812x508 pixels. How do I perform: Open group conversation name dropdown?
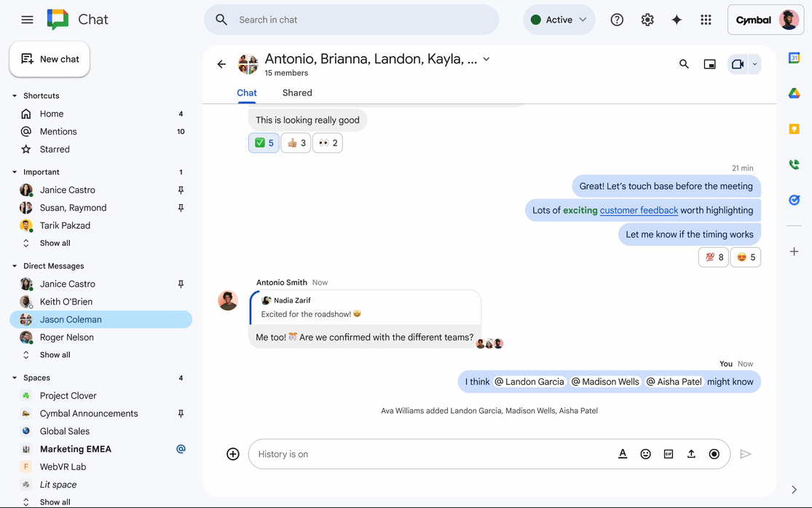coord(486,59)
